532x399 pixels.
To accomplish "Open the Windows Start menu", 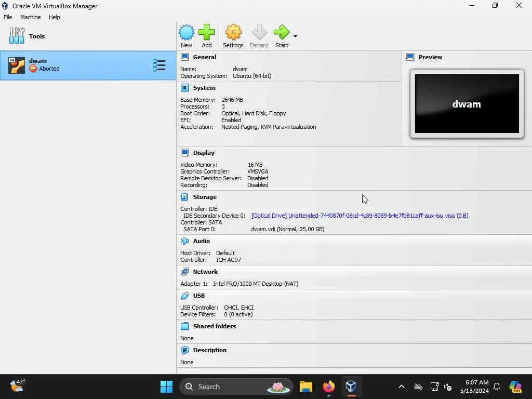I will tap(166, 387).
